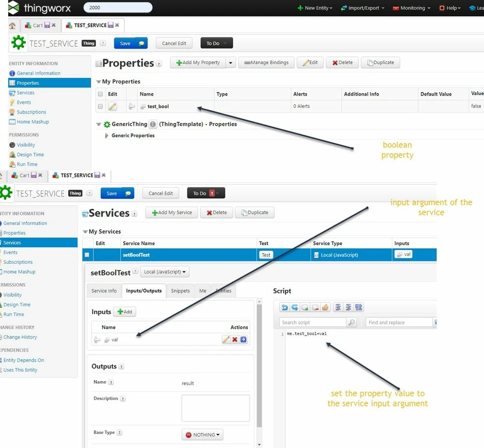Open the GenericThing info icon

[153, 124]
